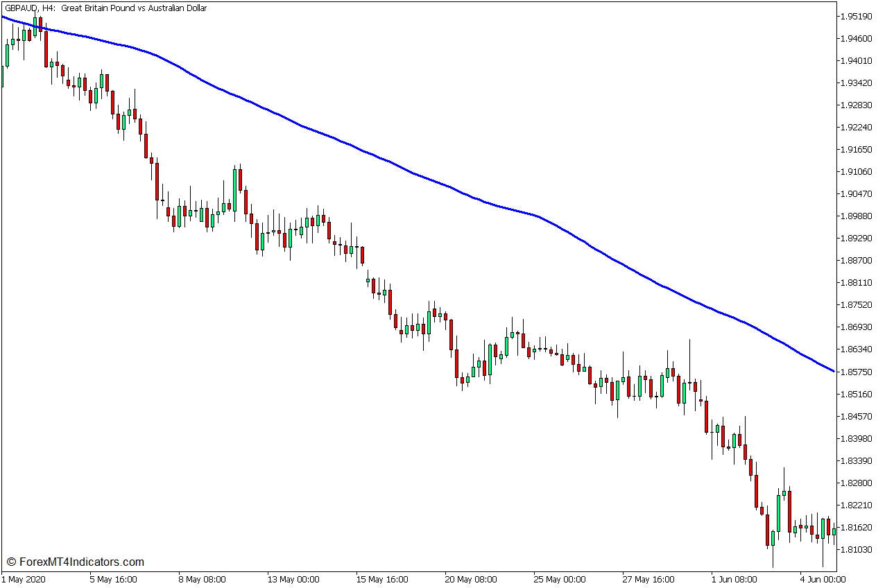Select the 5 May 16:00 time label
This screenshot has height=588, width=885.
pyautogui.click(x=113, y=580)
